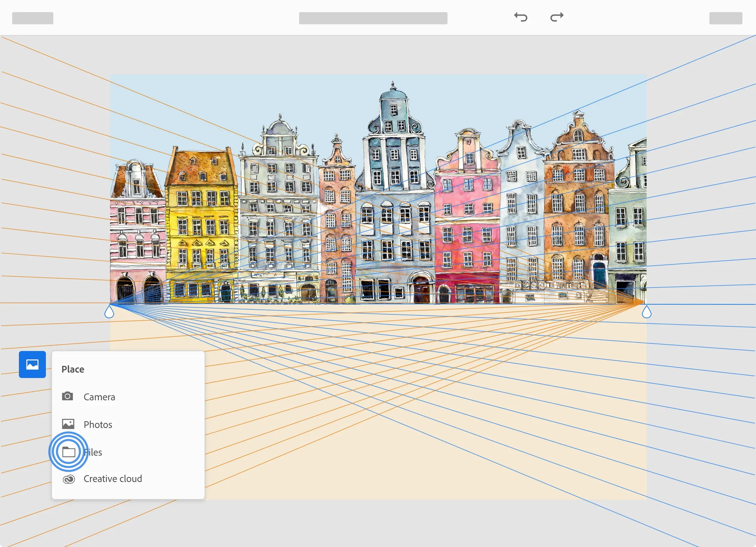The image size is (756, 547).
Task: Click the undo arrow icon
Action: pyautogui.click(x=521, y=17)
